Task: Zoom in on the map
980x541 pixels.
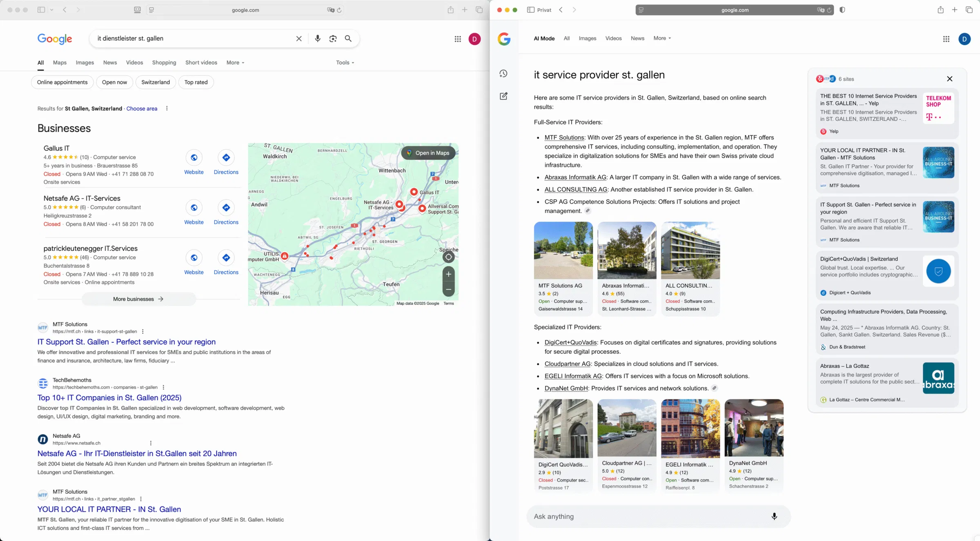Action: tap(448, 274)
